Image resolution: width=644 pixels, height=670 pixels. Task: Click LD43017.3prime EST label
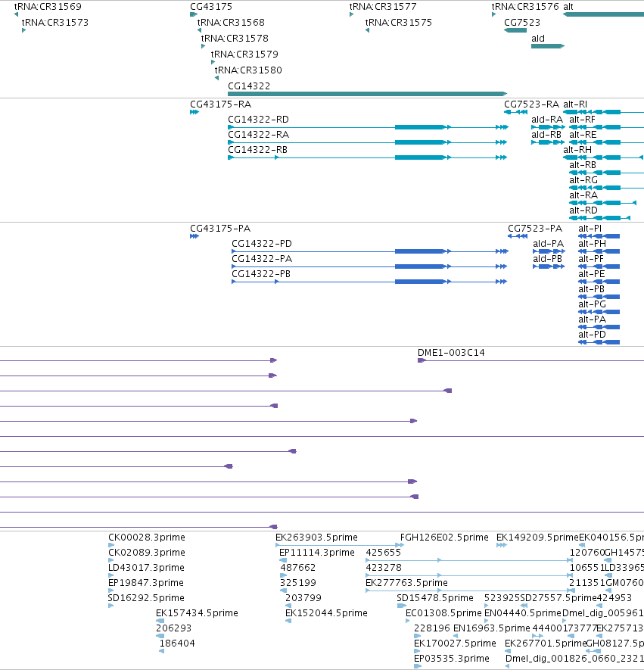[x=146, y=568]
